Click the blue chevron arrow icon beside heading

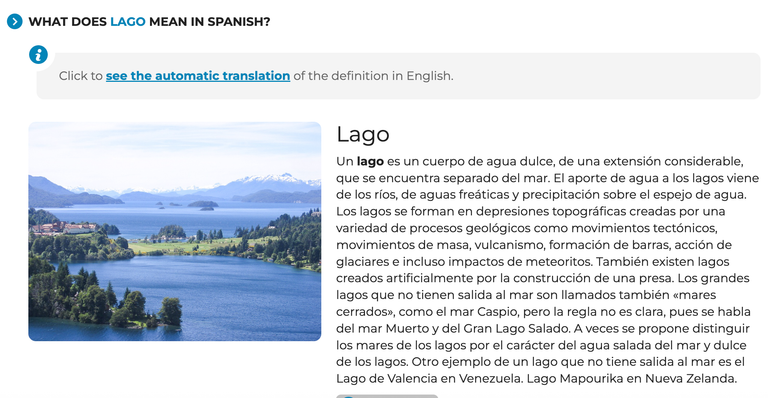15,22
